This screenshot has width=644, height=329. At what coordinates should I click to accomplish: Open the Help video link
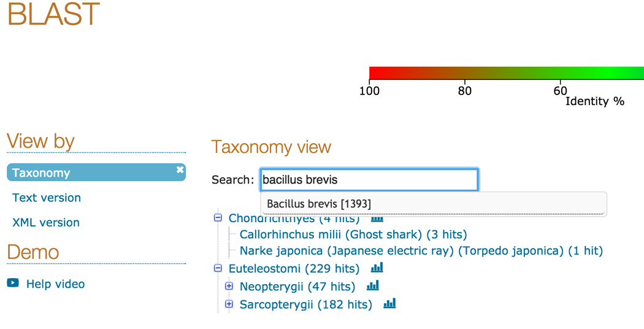point(55,284)
